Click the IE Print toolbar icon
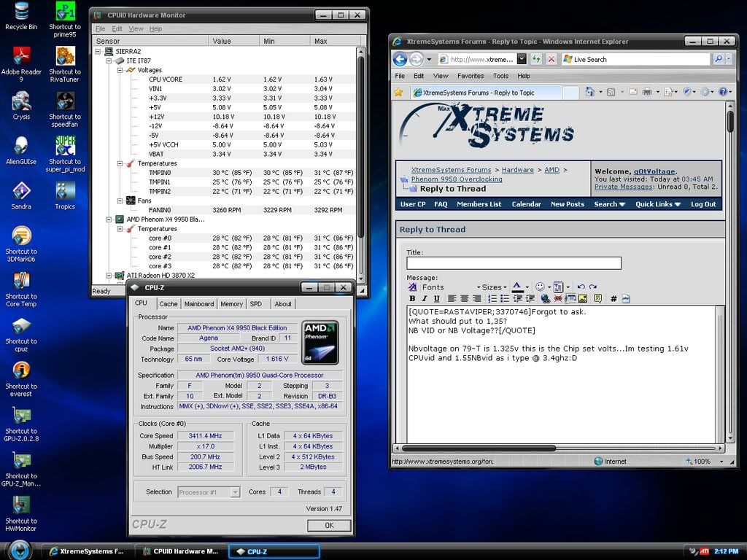This screenshot has height=560, width=747. coord(647,91)
